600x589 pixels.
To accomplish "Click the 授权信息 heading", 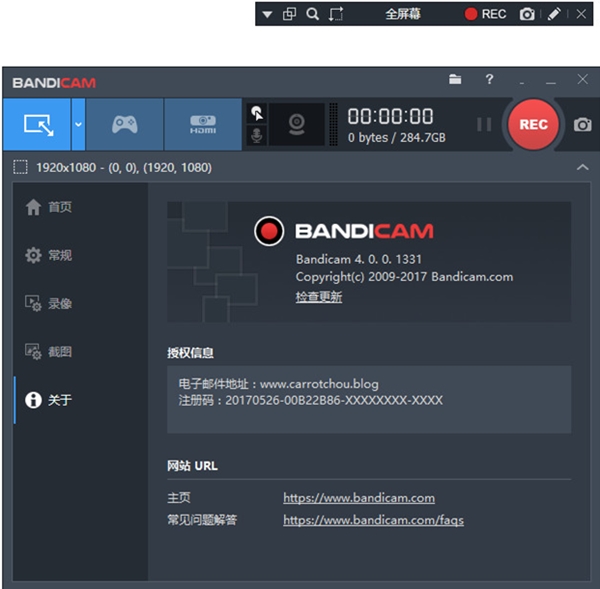I will [x=190, y=353].
